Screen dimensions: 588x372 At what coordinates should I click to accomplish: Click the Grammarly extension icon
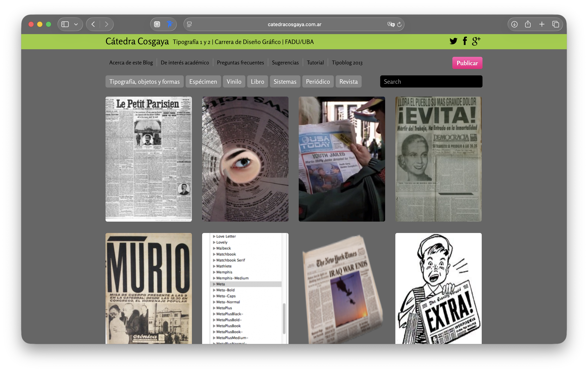157,24
